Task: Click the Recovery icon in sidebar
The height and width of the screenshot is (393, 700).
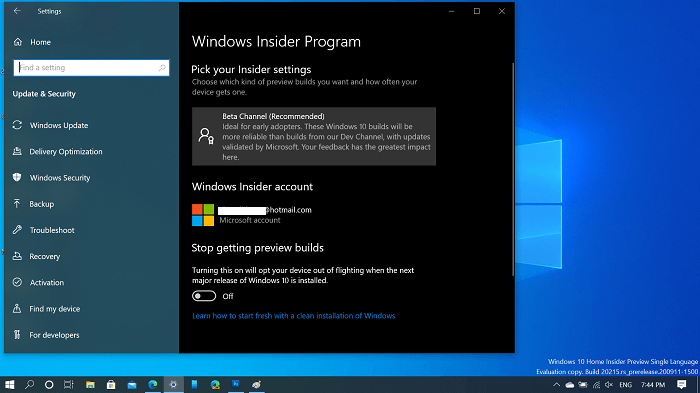Action: click(17, 256)
